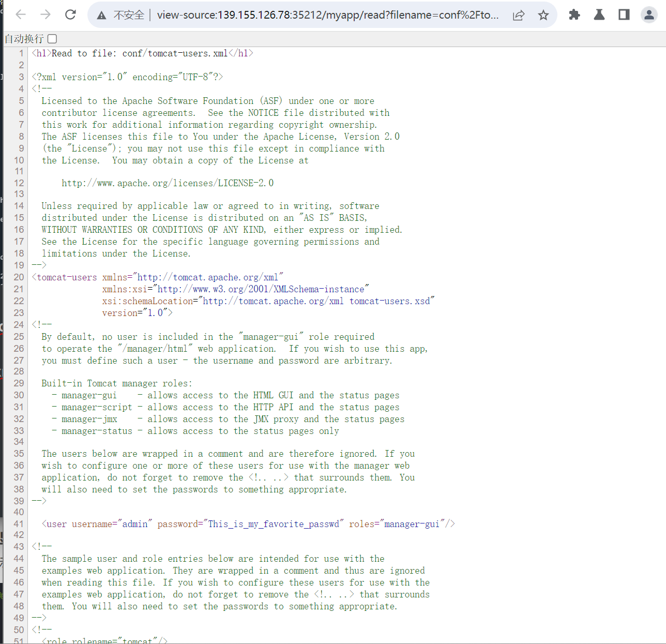This screenshot has width=666, height=644.
Task: Share this page via share icon
Action: click(519, 15)
